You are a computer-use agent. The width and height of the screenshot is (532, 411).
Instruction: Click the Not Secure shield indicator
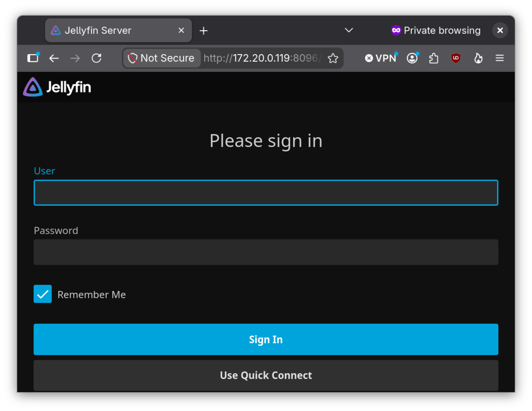click(162, 58)
